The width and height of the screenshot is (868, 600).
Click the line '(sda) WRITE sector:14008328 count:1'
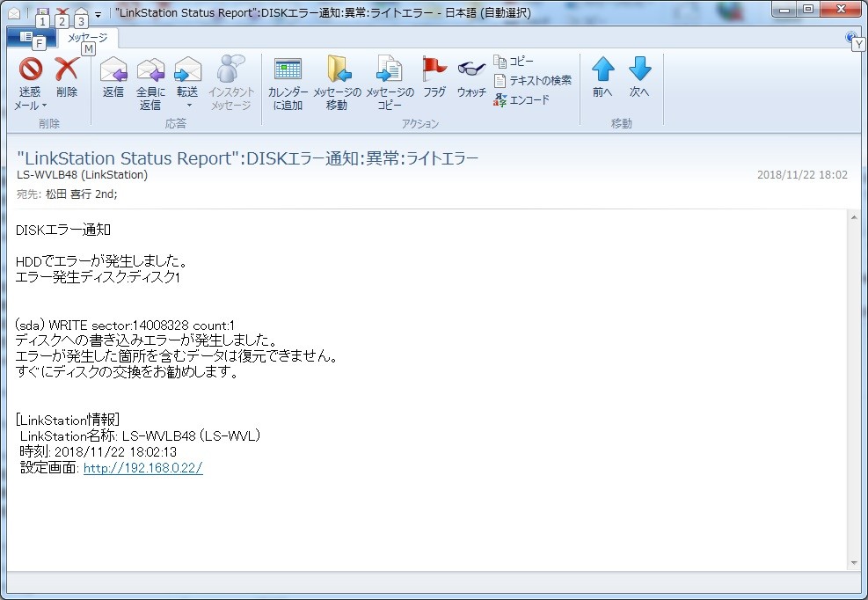click(125, 326)
